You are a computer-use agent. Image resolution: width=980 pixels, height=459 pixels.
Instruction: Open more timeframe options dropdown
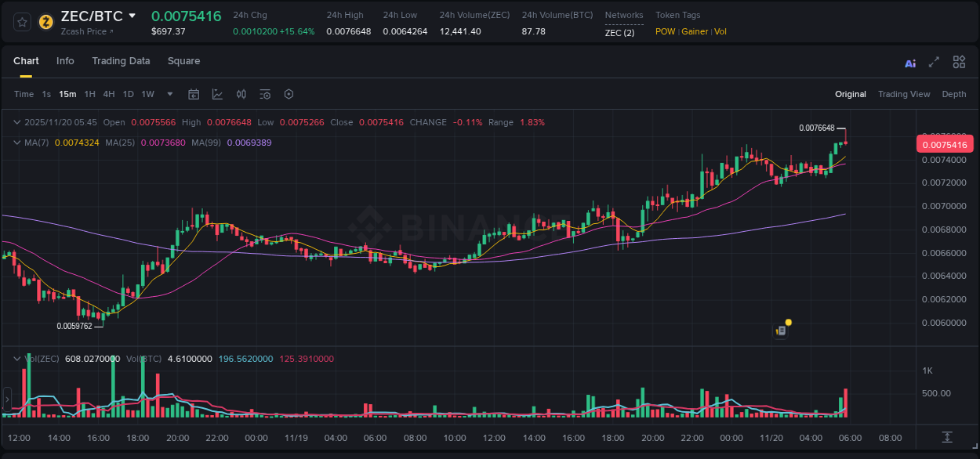169,94
